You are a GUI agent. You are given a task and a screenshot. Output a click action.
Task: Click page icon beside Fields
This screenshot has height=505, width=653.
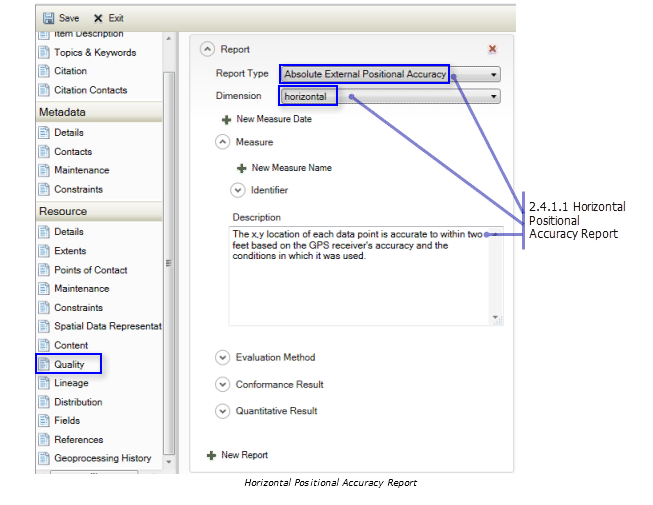coord(44,420)
